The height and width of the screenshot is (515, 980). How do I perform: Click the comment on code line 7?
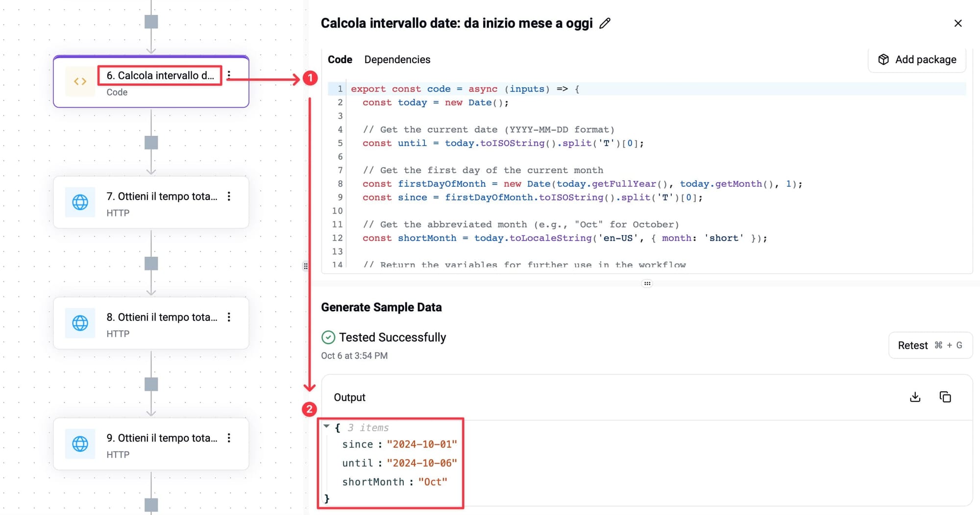483,170
